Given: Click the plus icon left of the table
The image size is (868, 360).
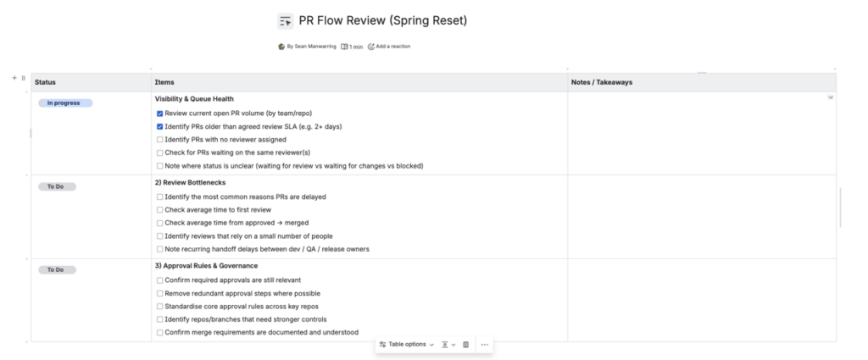Looking at the screenshot, I should 14,78.
